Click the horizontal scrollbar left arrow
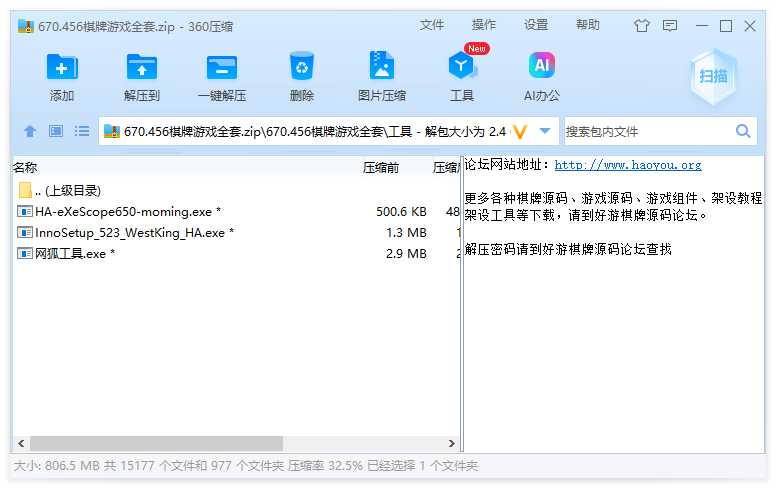 pos(21,443)
